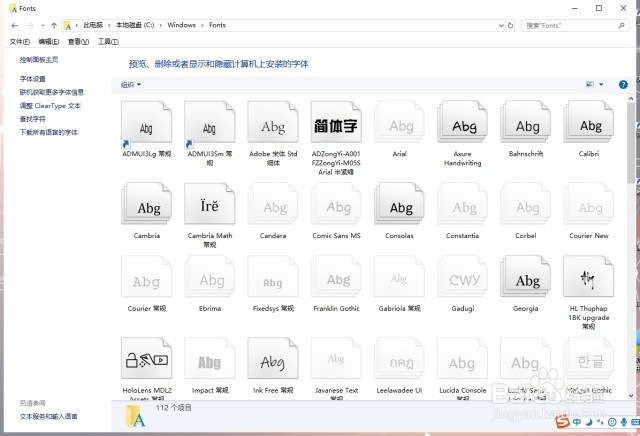Click the search Fonts field
640x436 pixels.
tap(575, 25)
